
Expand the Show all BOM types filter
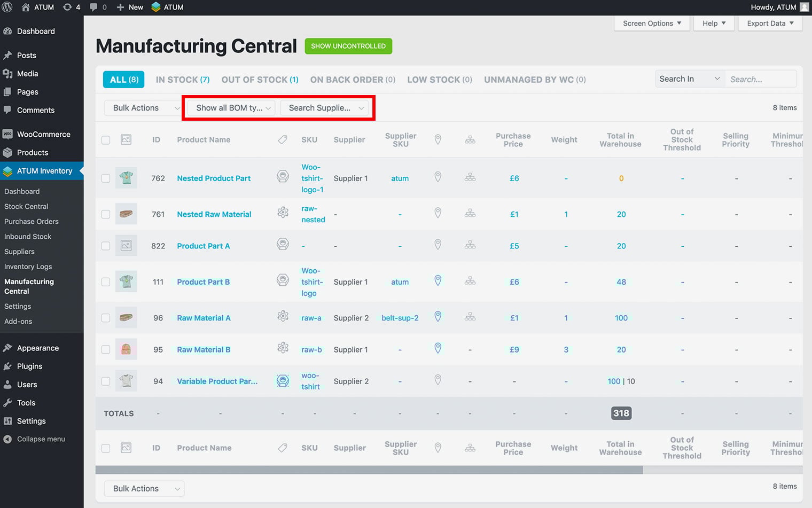click(232, 108)
